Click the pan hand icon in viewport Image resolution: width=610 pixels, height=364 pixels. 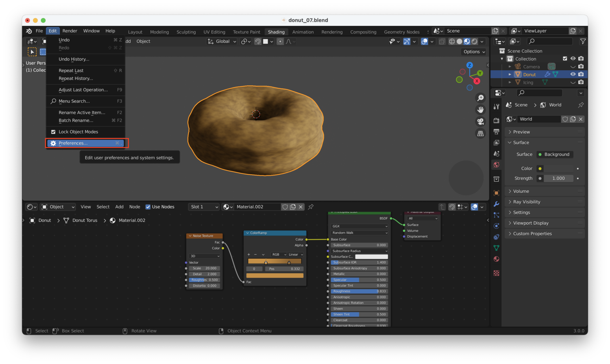(x=480, y=110)
